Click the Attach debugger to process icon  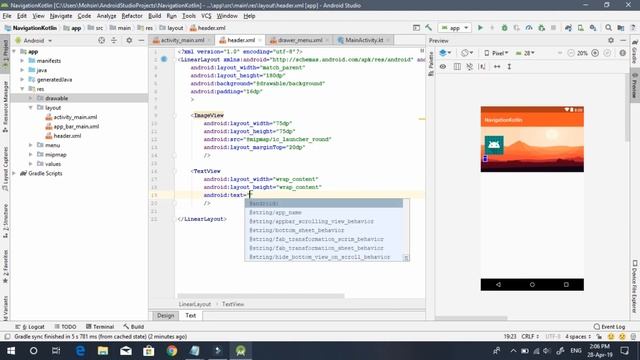(542, 28)
